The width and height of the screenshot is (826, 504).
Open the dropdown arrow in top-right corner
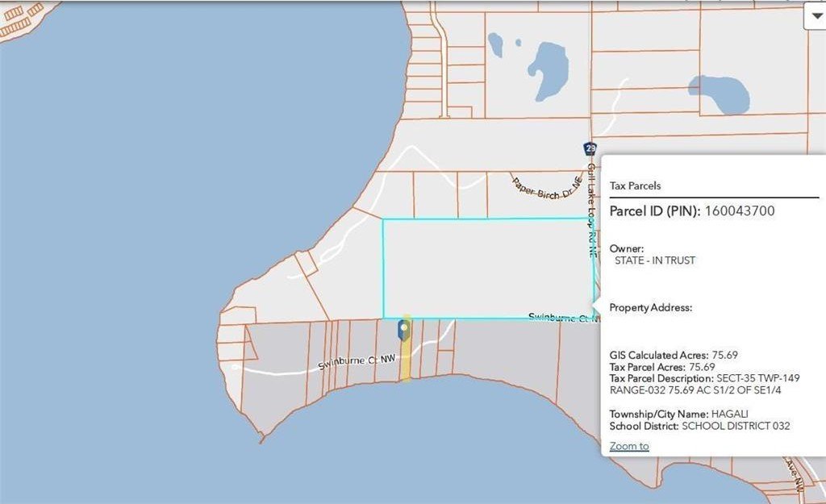point(814,18)
